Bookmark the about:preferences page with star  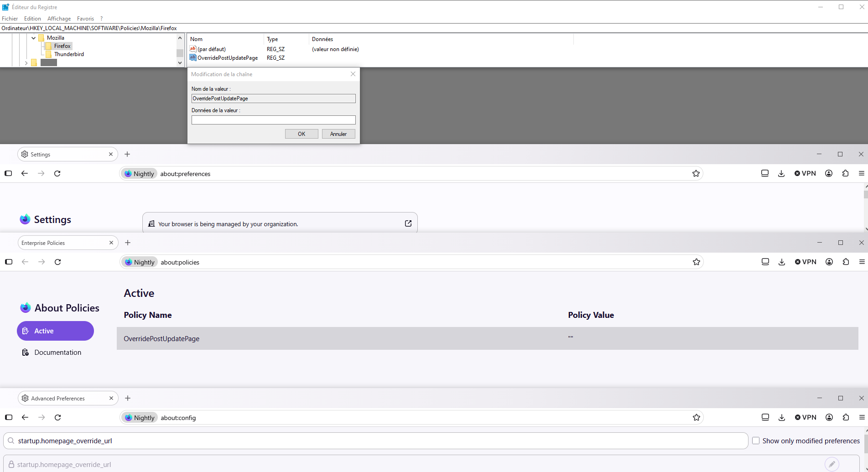coord(696,173)
